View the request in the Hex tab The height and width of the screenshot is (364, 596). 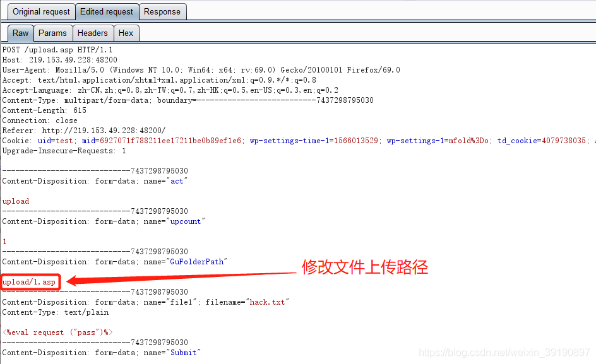tap(126, 33)
